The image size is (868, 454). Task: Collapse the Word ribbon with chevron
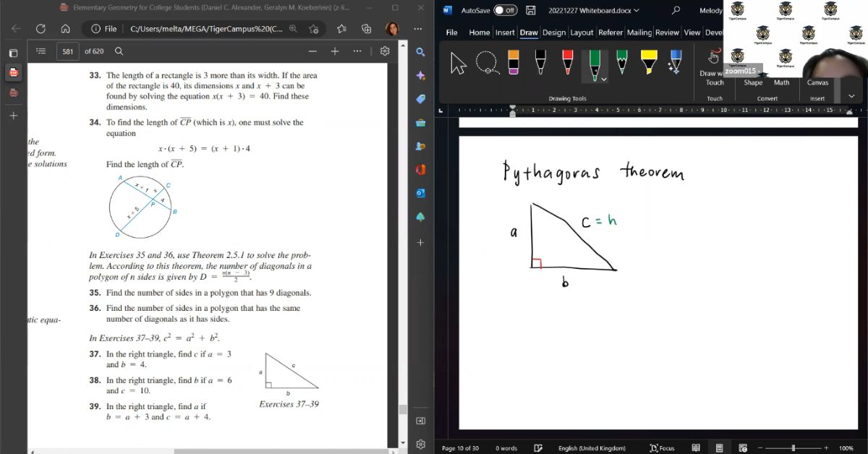851,96
